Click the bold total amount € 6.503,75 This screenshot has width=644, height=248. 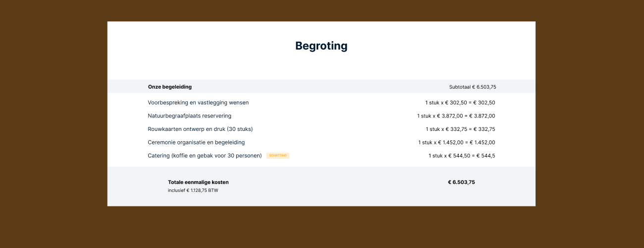pos(461,182)
